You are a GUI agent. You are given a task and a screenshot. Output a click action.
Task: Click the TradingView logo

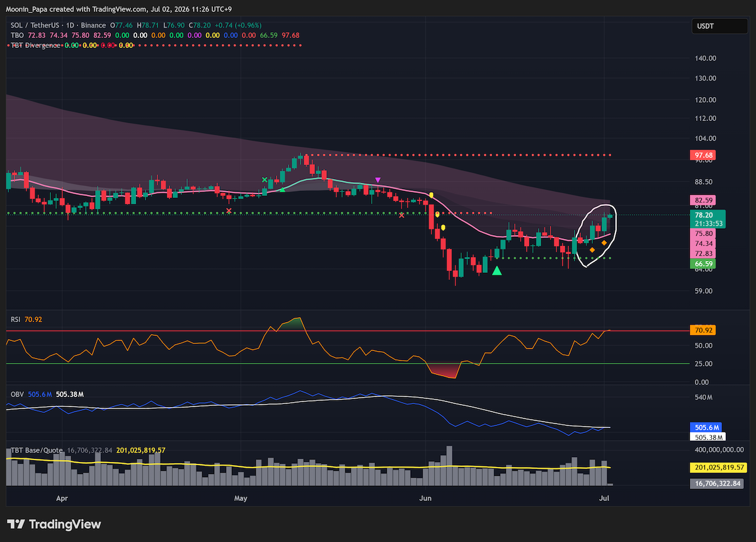click(54, 524)
